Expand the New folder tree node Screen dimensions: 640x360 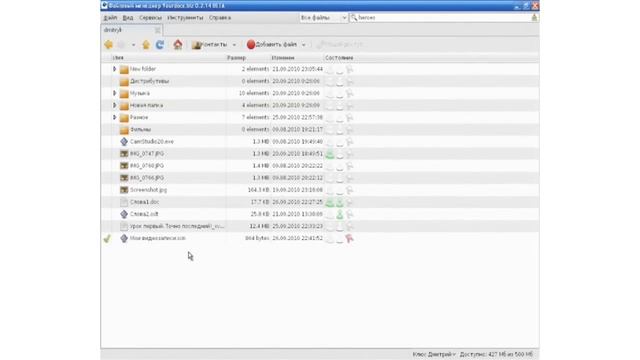[x=115, y=69]
